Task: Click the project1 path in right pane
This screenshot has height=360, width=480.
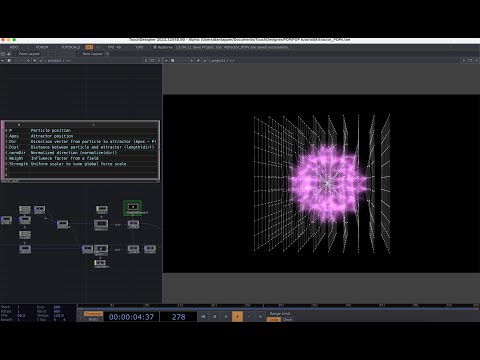Action: [219, 61]
